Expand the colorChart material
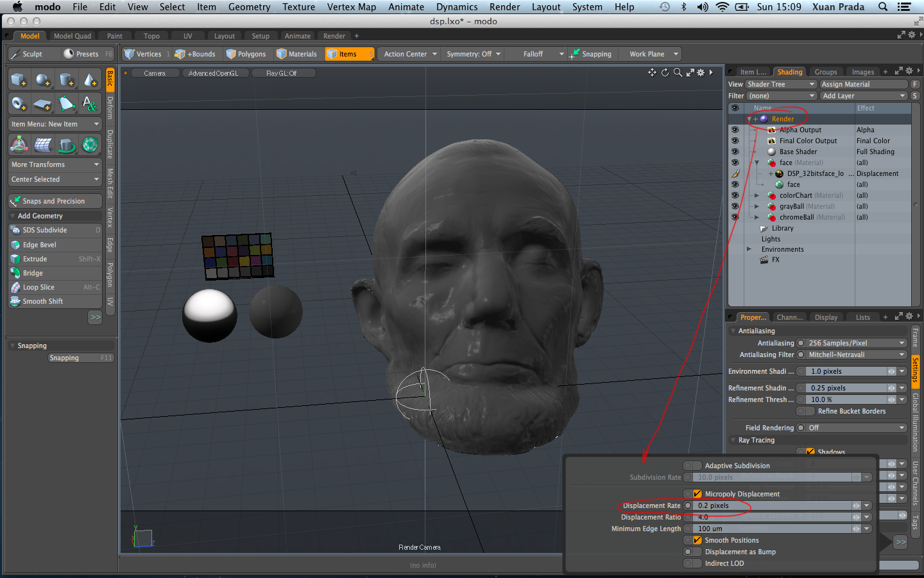924x578 pixels. (x=757, y=195)
